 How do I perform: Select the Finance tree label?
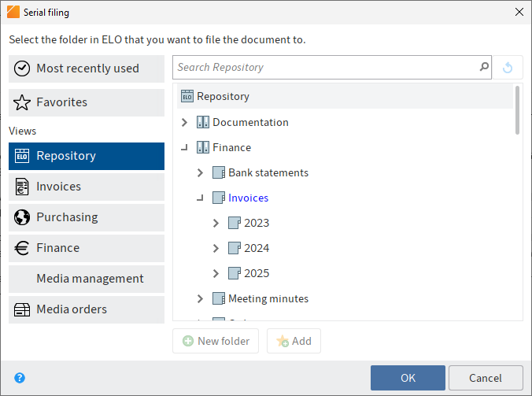tap(231, 147)
